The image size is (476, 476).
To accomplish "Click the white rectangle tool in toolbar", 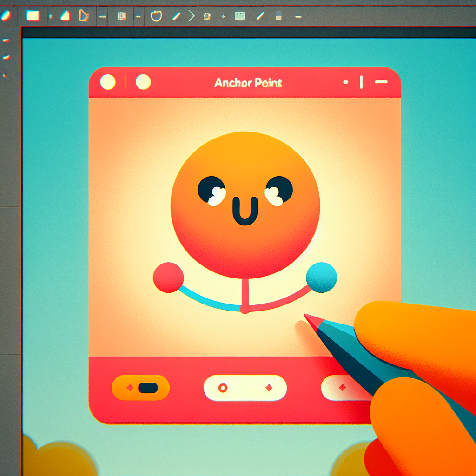I will [33, 16].
